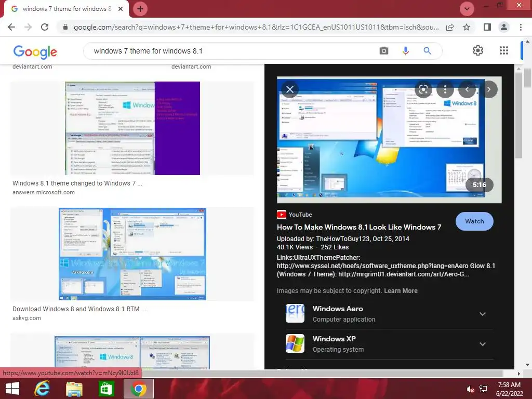Click Chrome icon in taskbar
This screenshot has width=532, height=399.
point(138,389)
